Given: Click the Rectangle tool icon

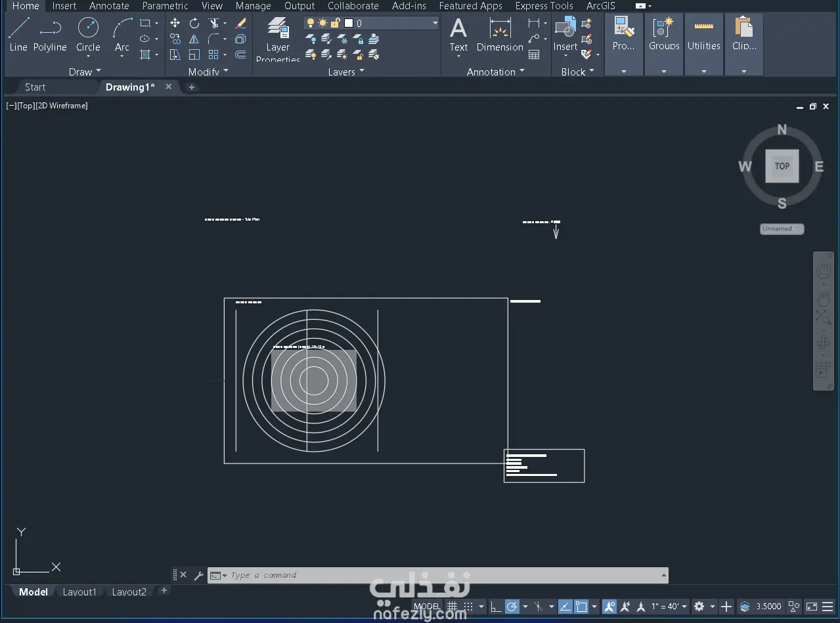Looking at the screenshot, I should coord(145,23).
